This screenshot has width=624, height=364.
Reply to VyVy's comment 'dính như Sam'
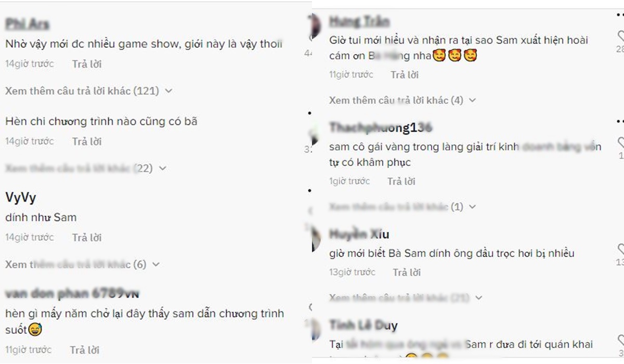pos(87,238)
